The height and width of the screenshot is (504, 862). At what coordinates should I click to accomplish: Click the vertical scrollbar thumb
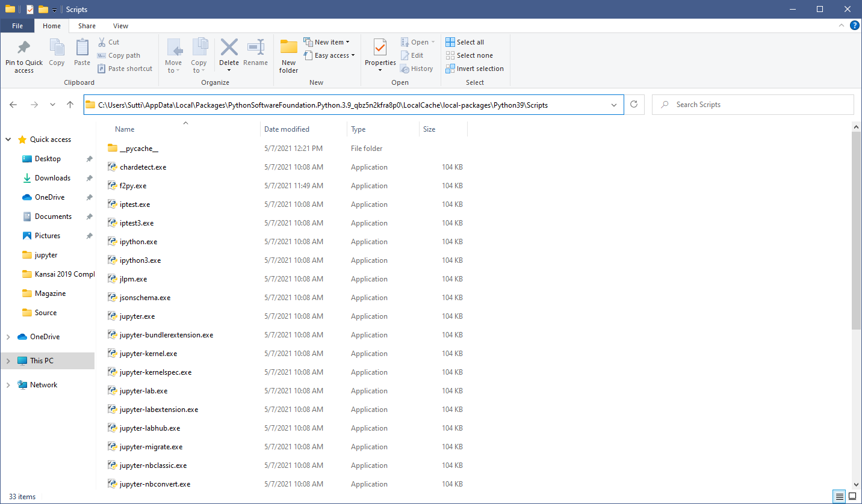[x=857, y=230]
